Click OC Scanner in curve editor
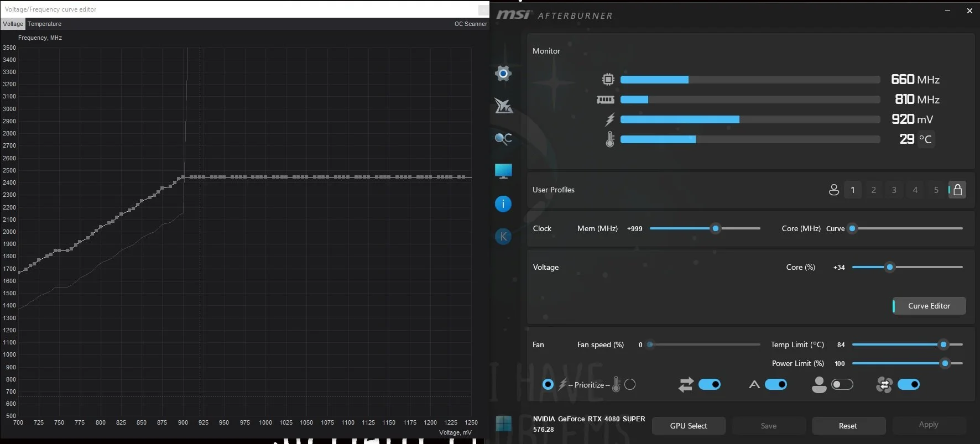This screenshot has width=980, height=444. pos(471,24)
